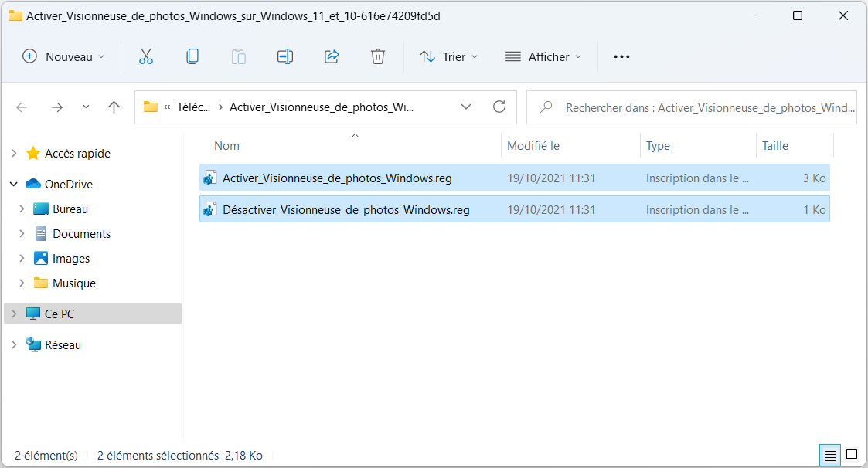Expand Accès rapide tree node

click(x=14, y=153)
